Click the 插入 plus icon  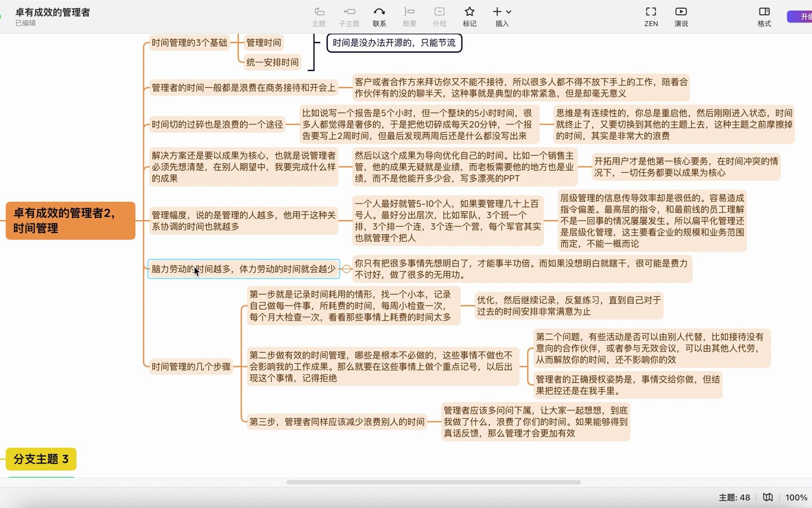[497, 12]
